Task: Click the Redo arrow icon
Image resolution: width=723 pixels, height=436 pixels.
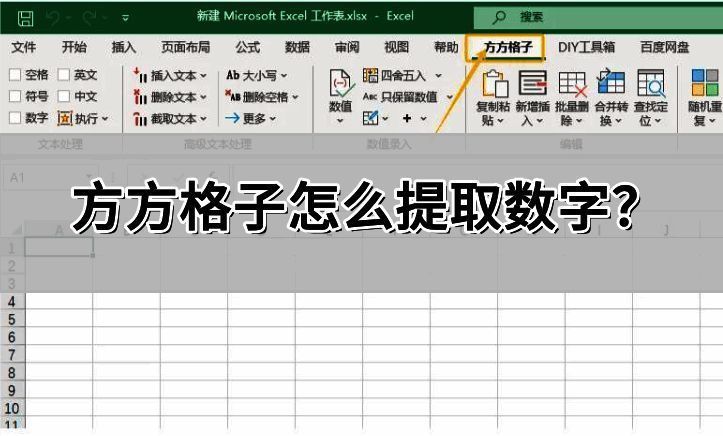Action: click(89, 18)
